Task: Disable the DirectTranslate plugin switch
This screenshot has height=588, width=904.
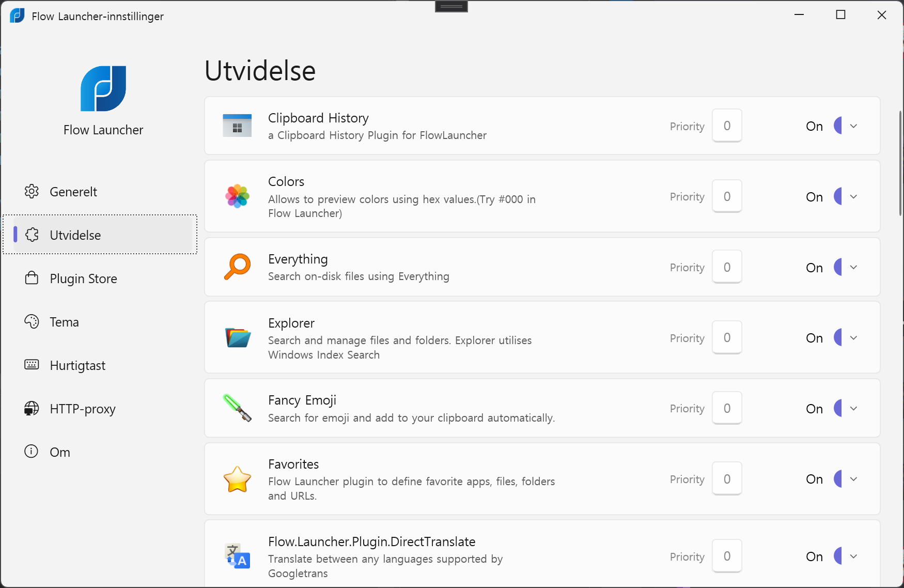Action: 838,556
